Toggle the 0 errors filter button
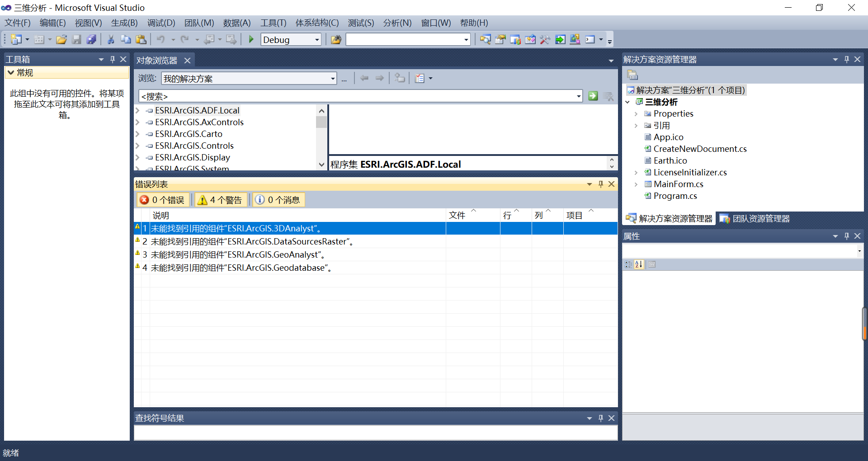Viewport: 868px width, 461px height. pyautogui.click(x=163, y=200)
